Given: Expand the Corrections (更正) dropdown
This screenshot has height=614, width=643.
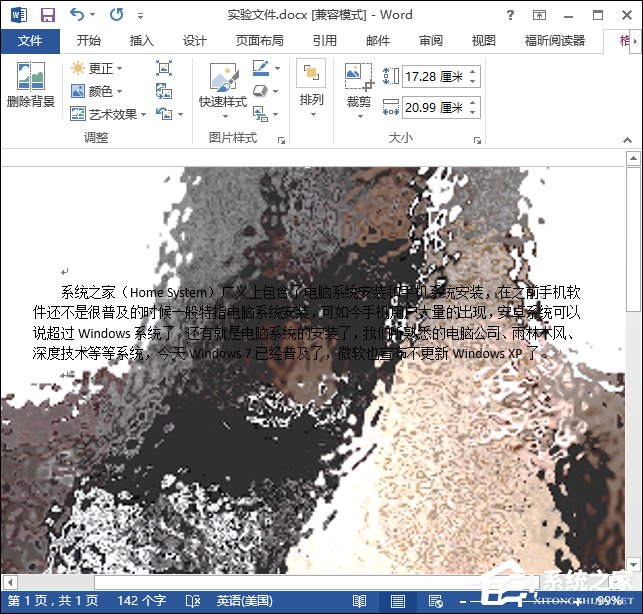Looking at the screenshot, I should tap(98, 68).
